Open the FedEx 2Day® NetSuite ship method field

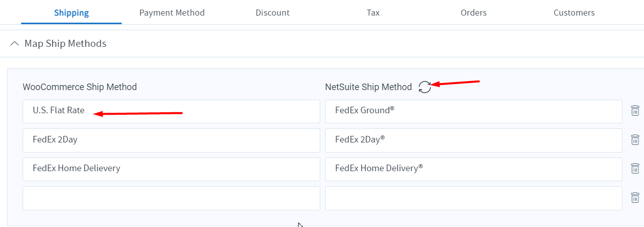pos(474,140)
